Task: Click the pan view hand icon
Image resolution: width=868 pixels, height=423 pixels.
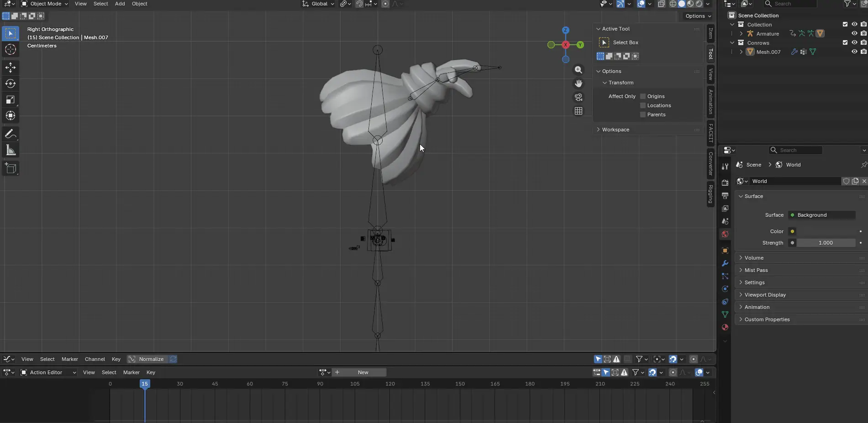Action: point(579,84)
